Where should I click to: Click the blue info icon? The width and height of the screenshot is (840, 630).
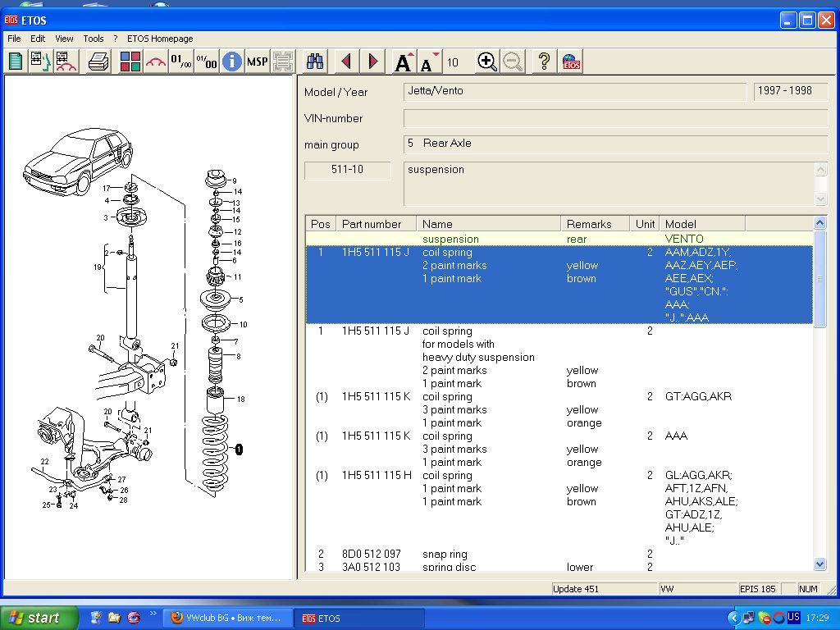click(232, 62)
